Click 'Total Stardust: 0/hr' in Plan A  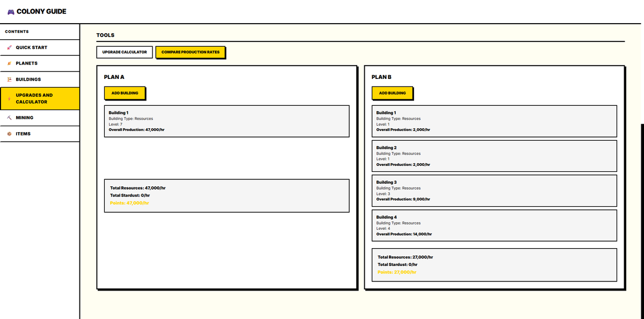coord(130,195)
